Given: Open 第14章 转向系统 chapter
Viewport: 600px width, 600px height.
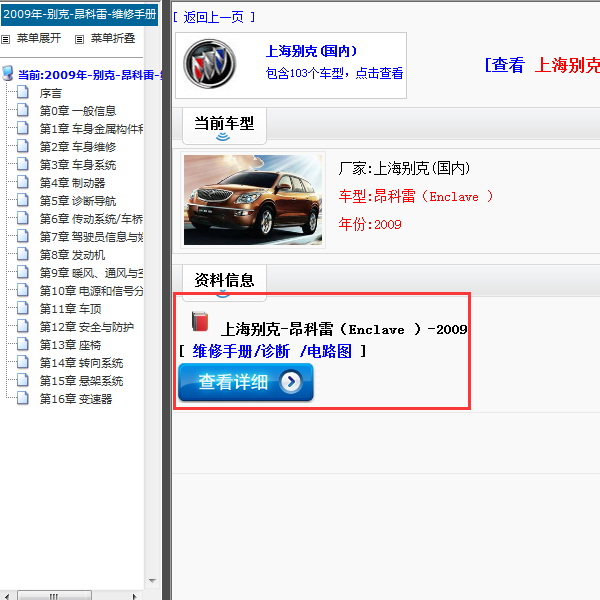Looking at the screenshot, I should pos(82,363).
